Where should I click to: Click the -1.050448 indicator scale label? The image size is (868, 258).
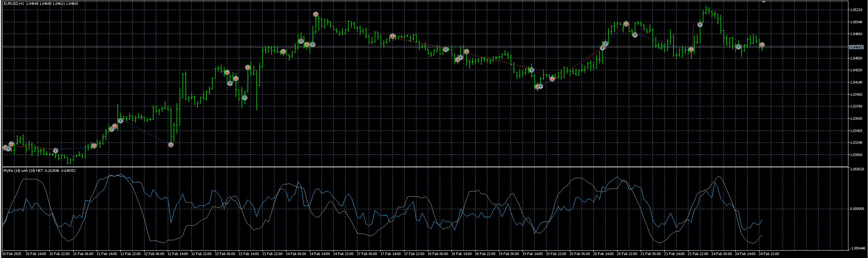pyautogui.click(x=857, y=248)
